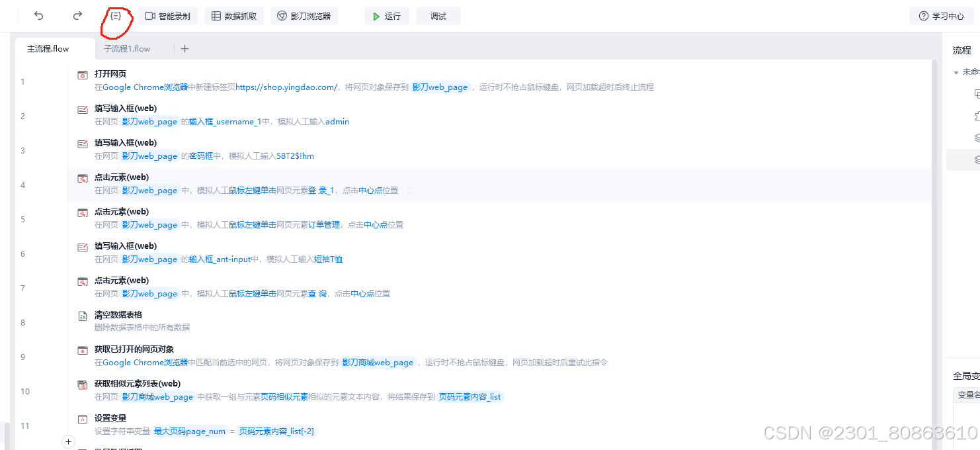Click the 影刀商城web_page tag in step 9
Viewport: 980px width, 450px height.
[378, 362]
